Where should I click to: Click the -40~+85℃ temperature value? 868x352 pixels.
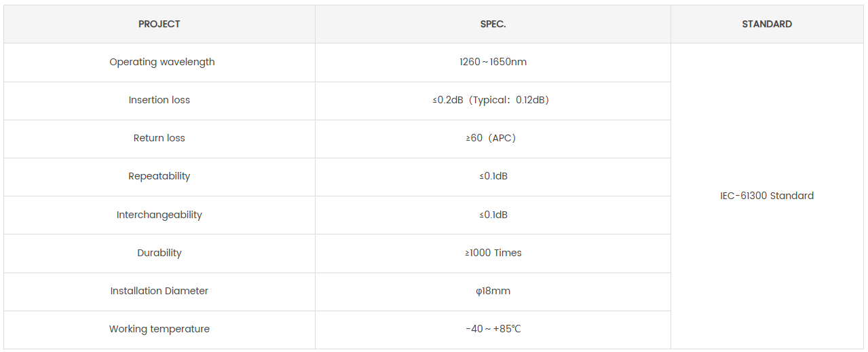493,329
